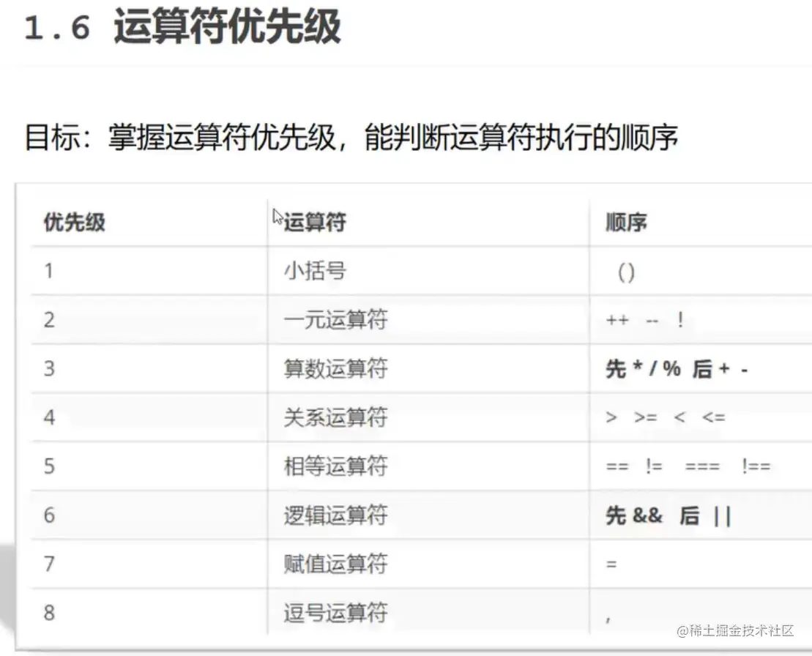The height and width of the screenshot is (656, 812).
Task: Click the priority cell "2"
Action: coord(49,319)
